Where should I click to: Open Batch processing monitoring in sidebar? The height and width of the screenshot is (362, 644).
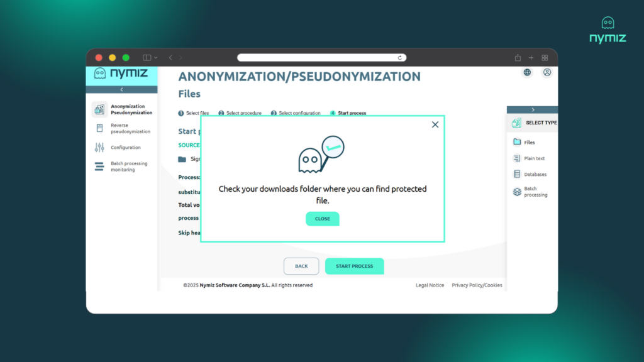[99, 167]
